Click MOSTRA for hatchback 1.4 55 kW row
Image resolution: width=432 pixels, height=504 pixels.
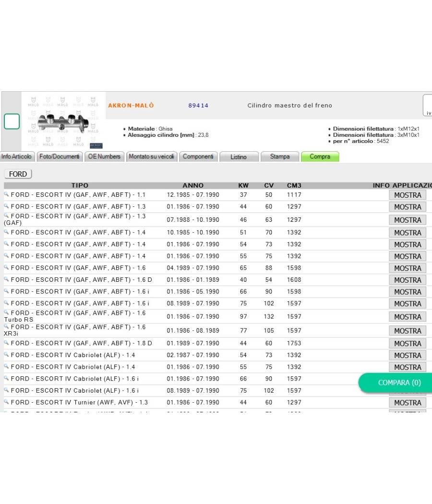pyautogui.click(x=408, y=256)
